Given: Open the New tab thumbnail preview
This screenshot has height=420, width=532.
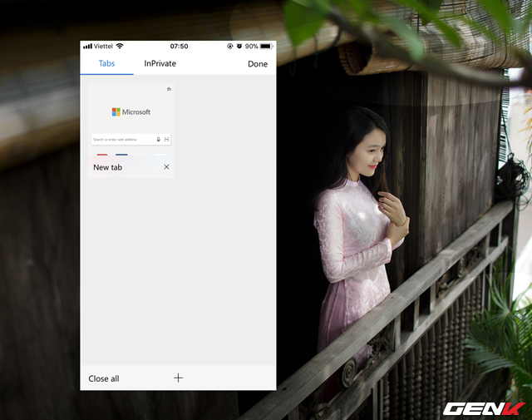Looking at the screenshot, I should (131, 120).
